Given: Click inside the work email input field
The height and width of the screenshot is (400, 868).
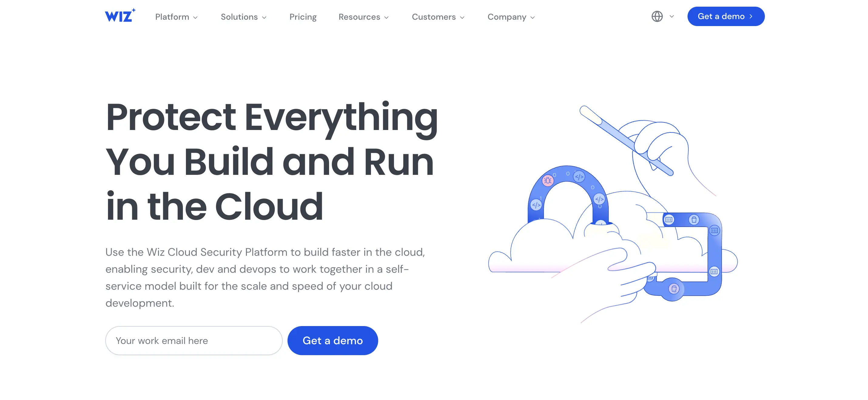Looking at the screenshot, I should point(194,340).
